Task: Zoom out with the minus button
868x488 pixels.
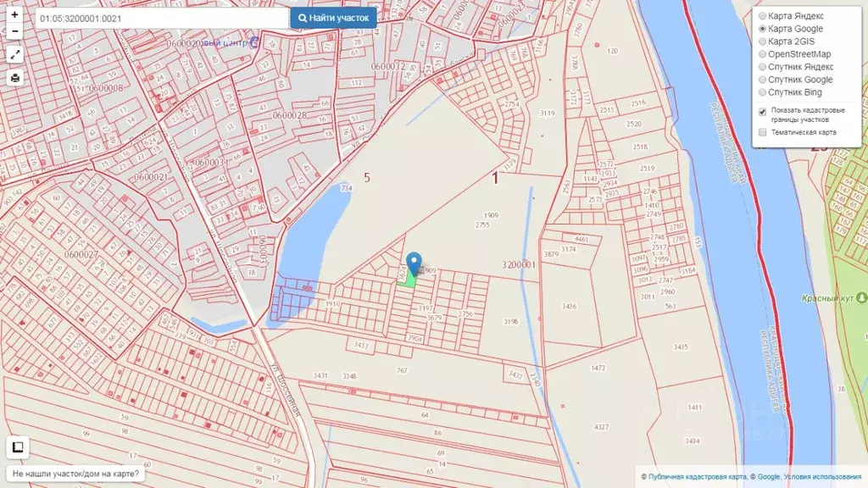Action: 14,31
